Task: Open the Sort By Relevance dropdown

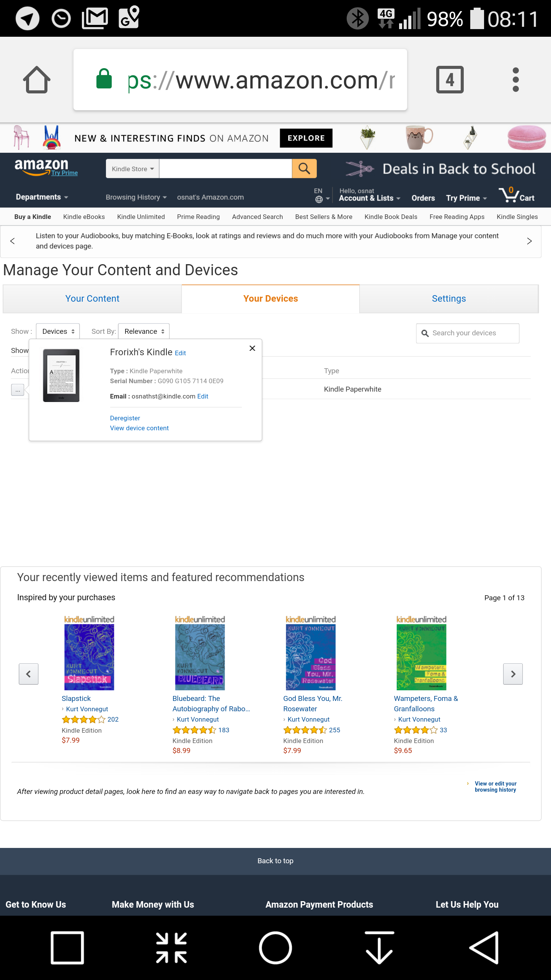Action: click(x=144, y=331)
